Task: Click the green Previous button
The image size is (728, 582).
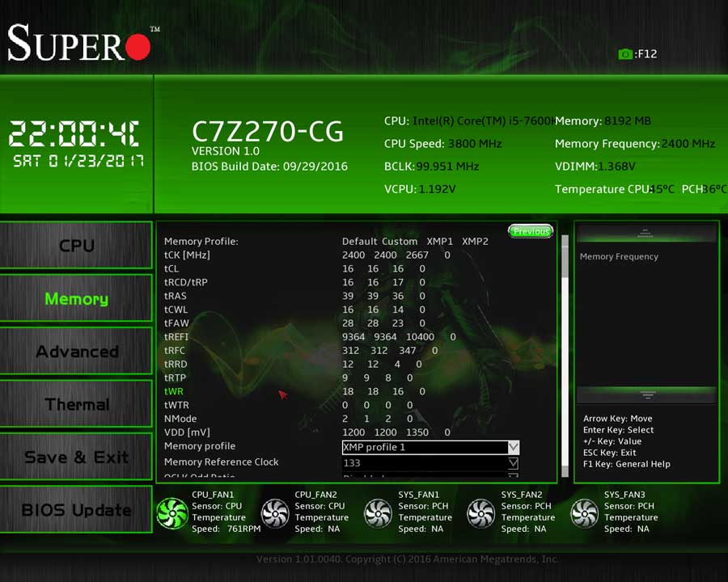Action: pyautogui.click(x=531, y=231)
